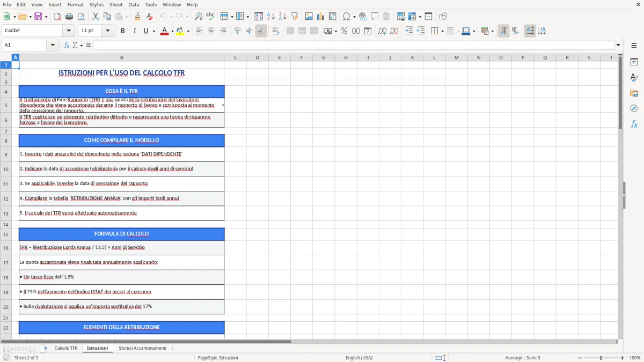Toggle Left-to-Right paragraph direction
This screenshot has width=644, height=362.
tap(503, 31)
